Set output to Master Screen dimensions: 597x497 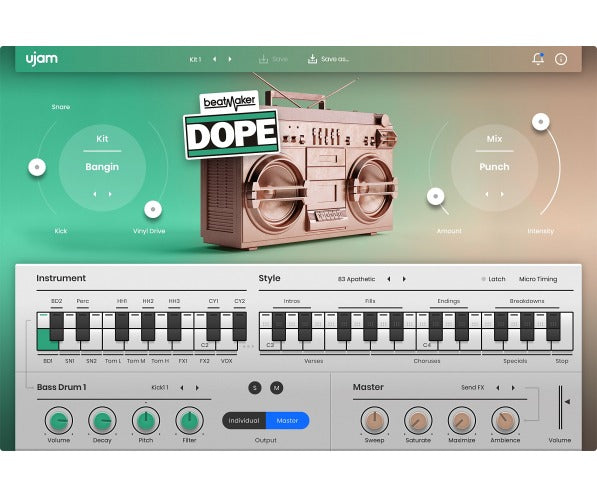tap(287, 420)
